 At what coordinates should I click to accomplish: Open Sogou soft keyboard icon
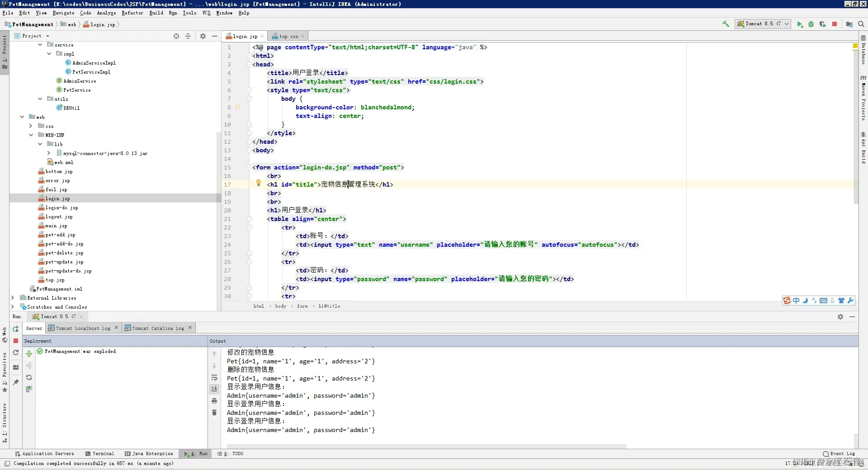(823, 301)
